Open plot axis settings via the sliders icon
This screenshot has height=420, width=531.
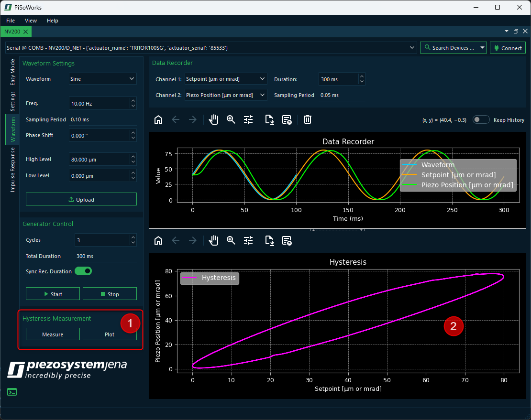tap(248, 119)
